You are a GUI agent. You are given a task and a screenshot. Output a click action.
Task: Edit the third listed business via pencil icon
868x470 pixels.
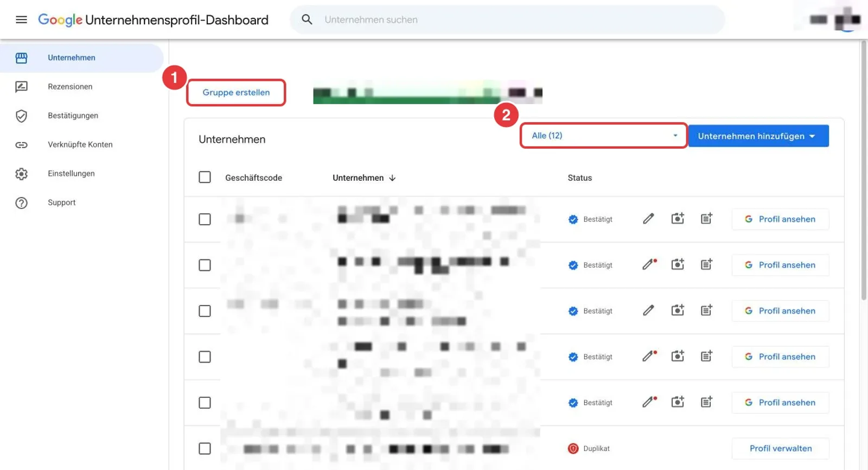[648, 310]
